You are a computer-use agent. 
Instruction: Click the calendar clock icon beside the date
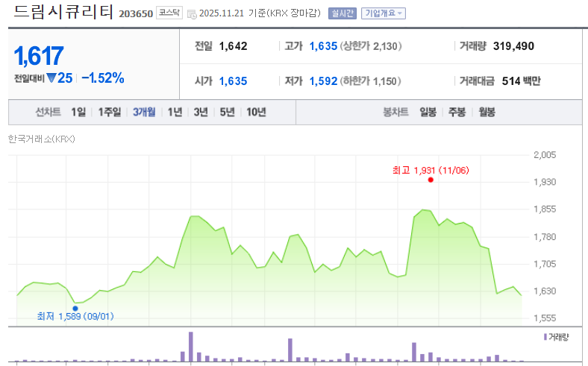(192, 15)
